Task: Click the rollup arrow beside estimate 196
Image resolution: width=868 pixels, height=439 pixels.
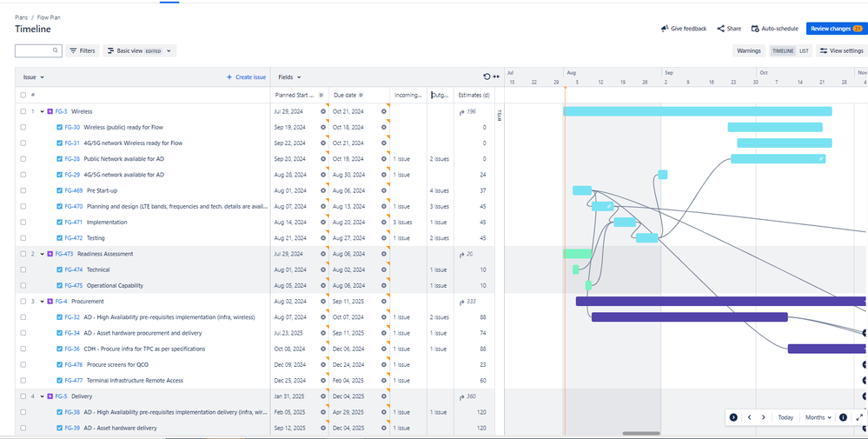Action: (x=461, y=112)
